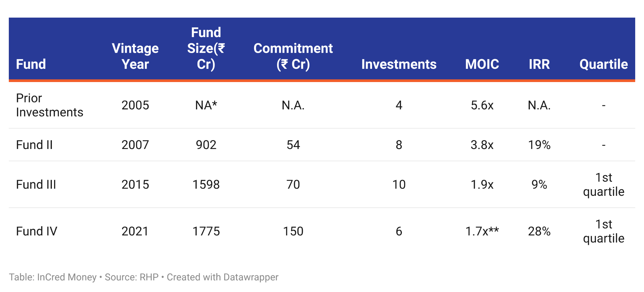Select the Quartile column header
Viewport: 644px width, 292px height.
coord(603,64)
